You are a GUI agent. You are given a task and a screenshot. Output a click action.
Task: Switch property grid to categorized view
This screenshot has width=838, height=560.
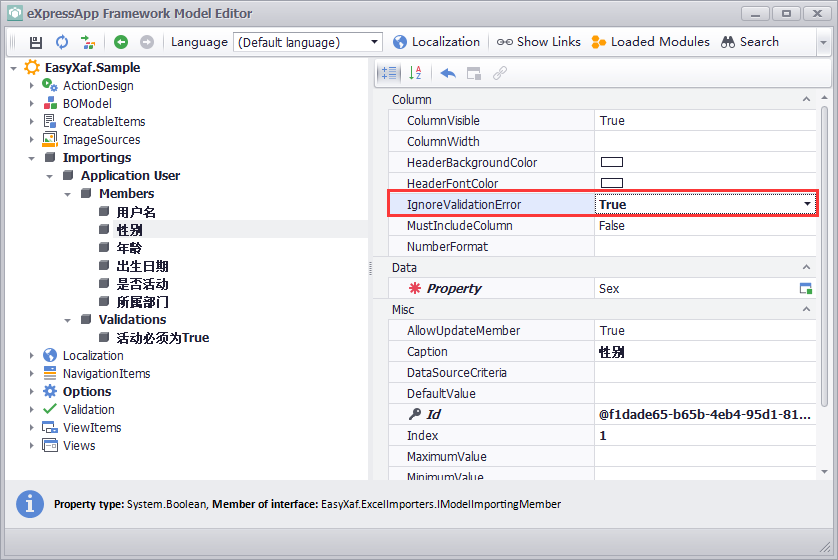[x=389, y=73]
